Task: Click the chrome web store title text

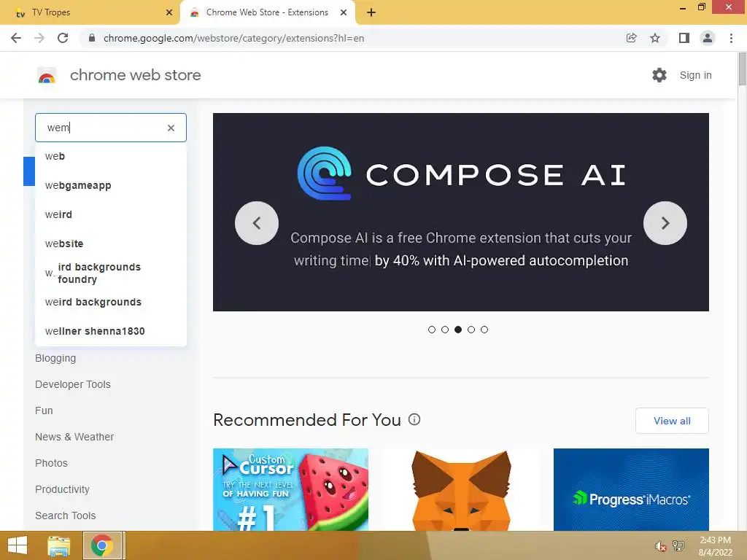Action: click(135, 75)
